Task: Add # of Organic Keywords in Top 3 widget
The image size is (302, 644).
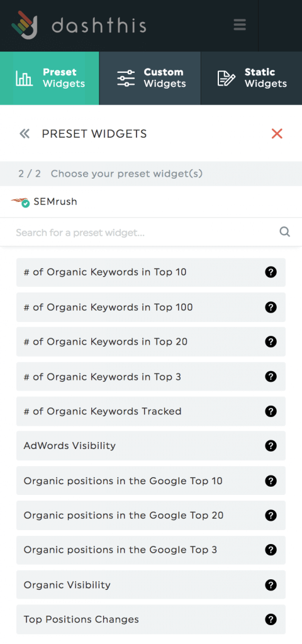Action: (151, 377)
